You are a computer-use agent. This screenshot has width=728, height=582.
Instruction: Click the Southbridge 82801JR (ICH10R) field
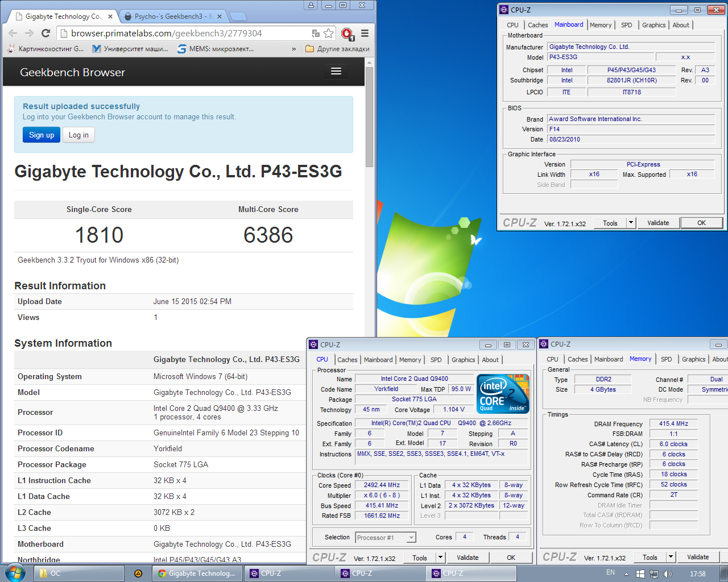631,81
